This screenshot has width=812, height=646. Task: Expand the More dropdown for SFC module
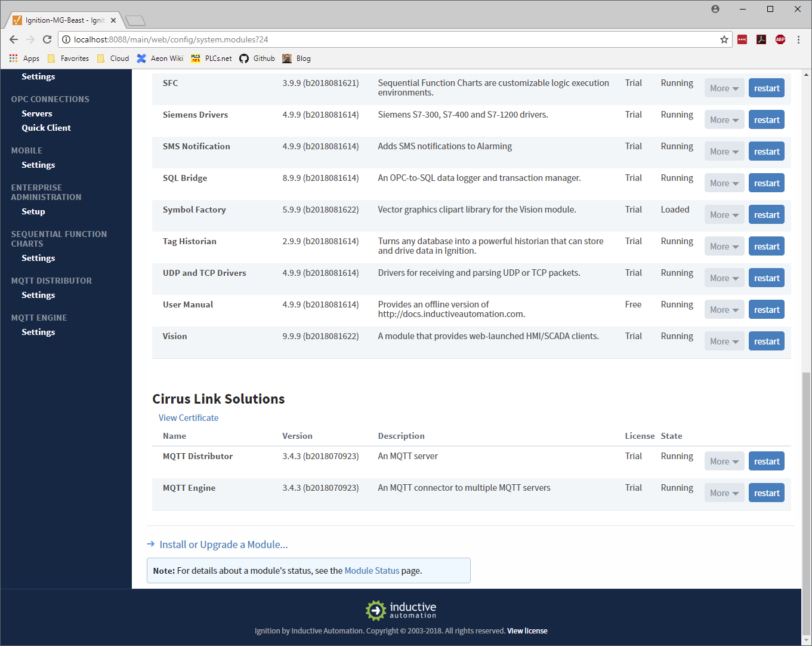click(724, 88)
